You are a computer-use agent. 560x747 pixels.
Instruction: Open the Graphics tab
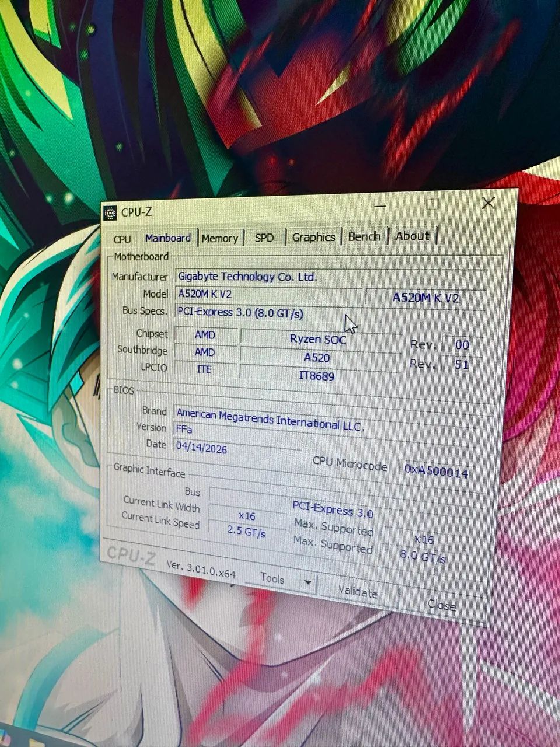[313, 237]
